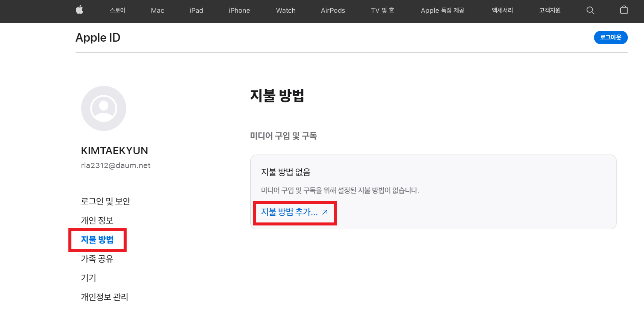The width and height of the screenshot is (644, 320).
Task: Go to the iPad menu item
Action: [197, 11]
